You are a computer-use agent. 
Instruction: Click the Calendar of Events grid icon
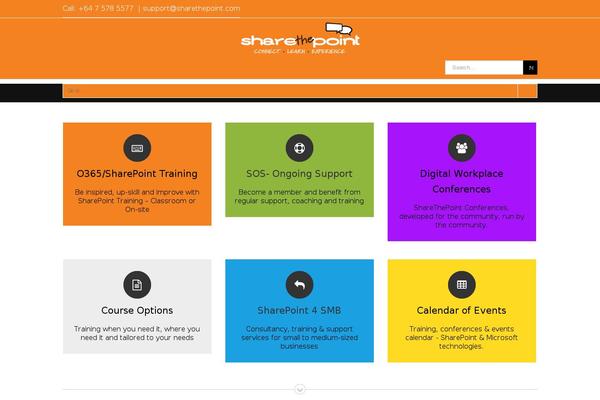point(461,284)
